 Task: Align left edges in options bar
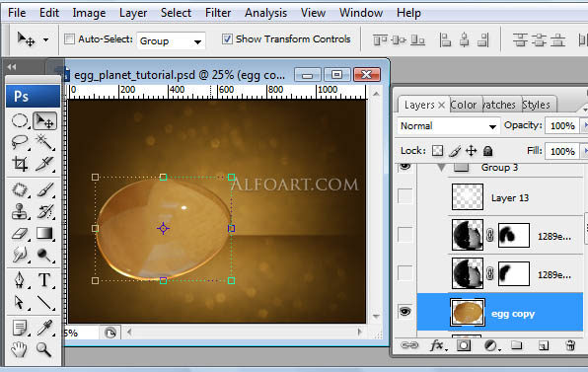pos(445,39)
